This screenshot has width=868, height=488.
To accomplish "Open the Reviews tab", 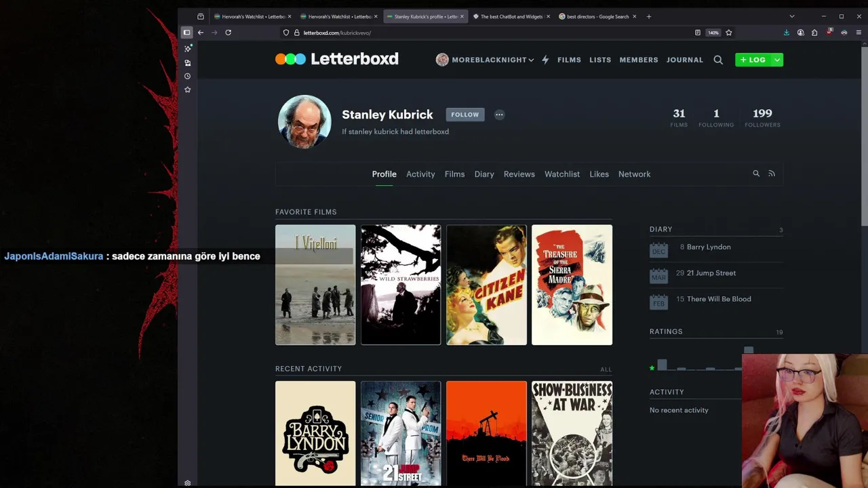I will click(x=519, y=174).
